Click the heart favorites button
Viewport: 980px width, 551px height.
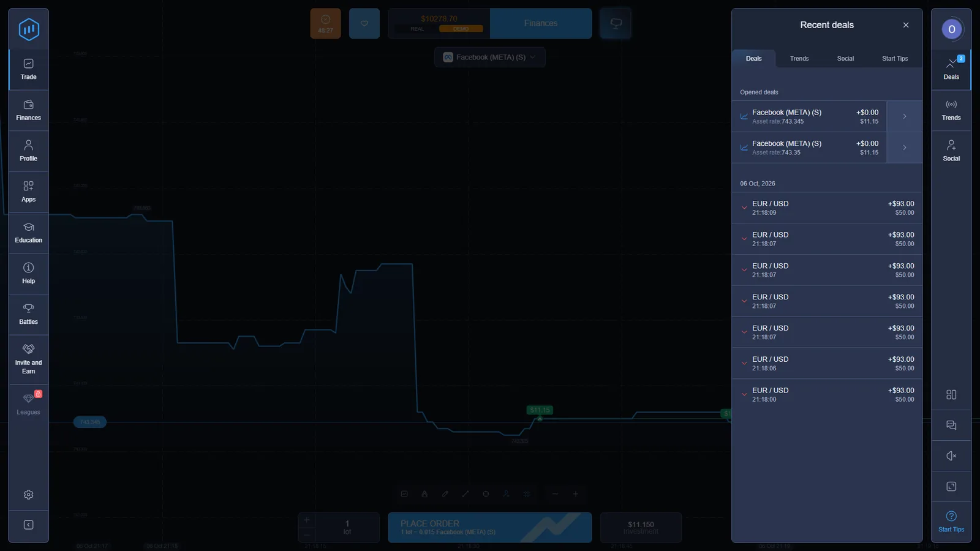pyautogui.click(x=364, y=23)
